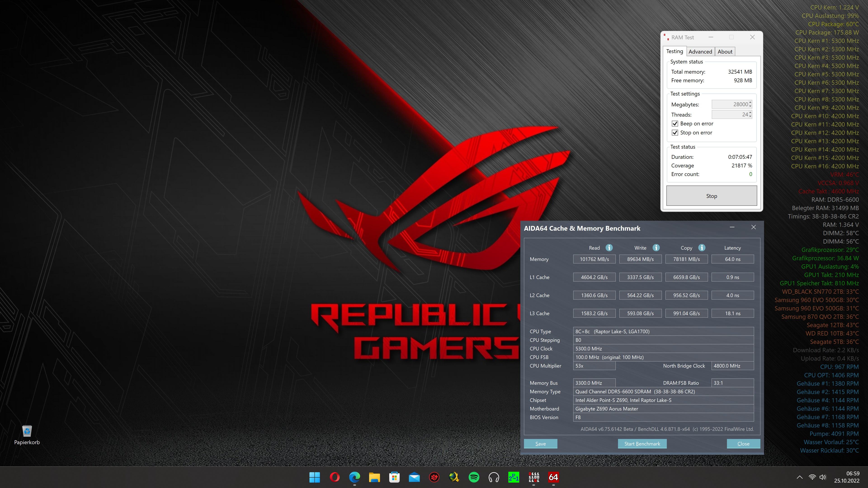Click Coverage value 21817 %
This screenshot has height=488, width=868.
pyautogui.click(x=742, y=166)
